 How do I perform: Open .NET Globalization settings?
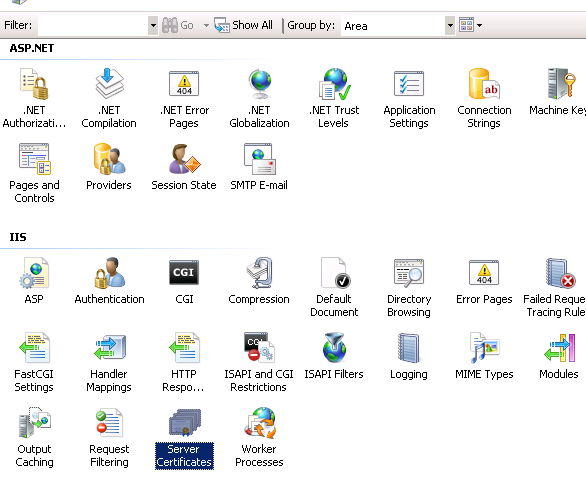pyautogui.click(x=259, y=98)
